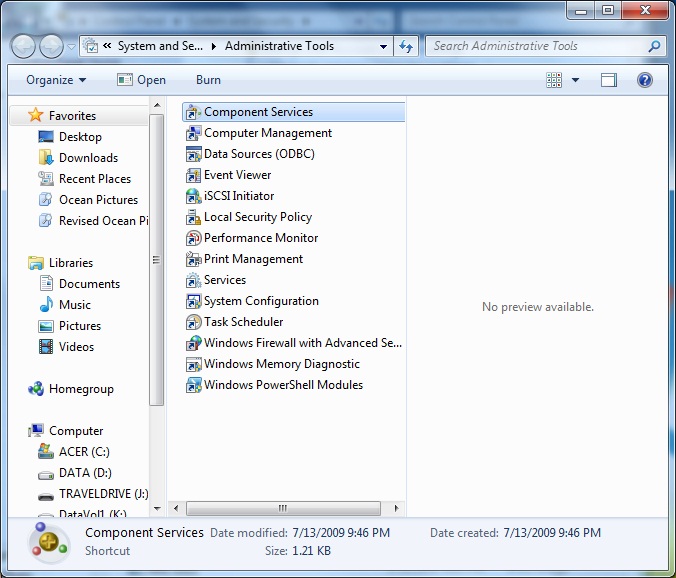Image resolution: width=676 pixels, height=578 pixels.
Task: Click the navigation pane scroll up arrow
Action: [x=157, y=105]
